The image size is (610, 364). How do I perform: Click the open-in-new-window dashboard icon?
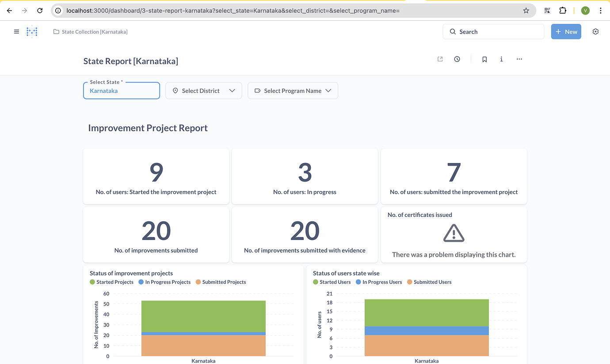tap(440, 59)
